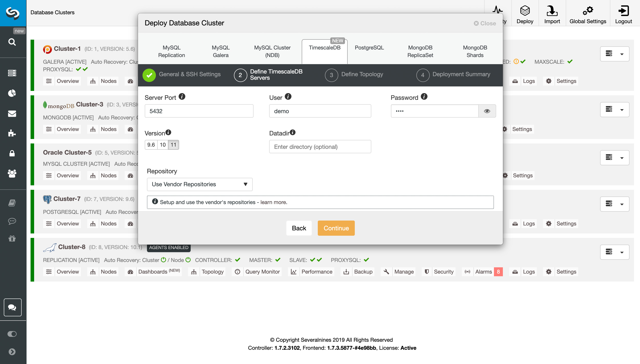This screenshot has height=364, width=640.
Task: Expand Cluster-1 actions dropdown
Action: (x=615, y=54)
